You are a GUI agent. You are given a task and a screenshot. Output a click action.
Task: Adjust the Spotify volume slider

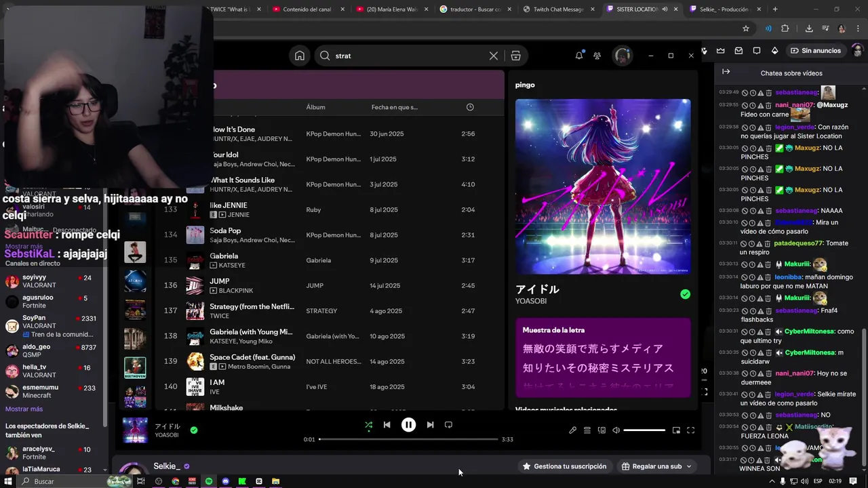644,430
